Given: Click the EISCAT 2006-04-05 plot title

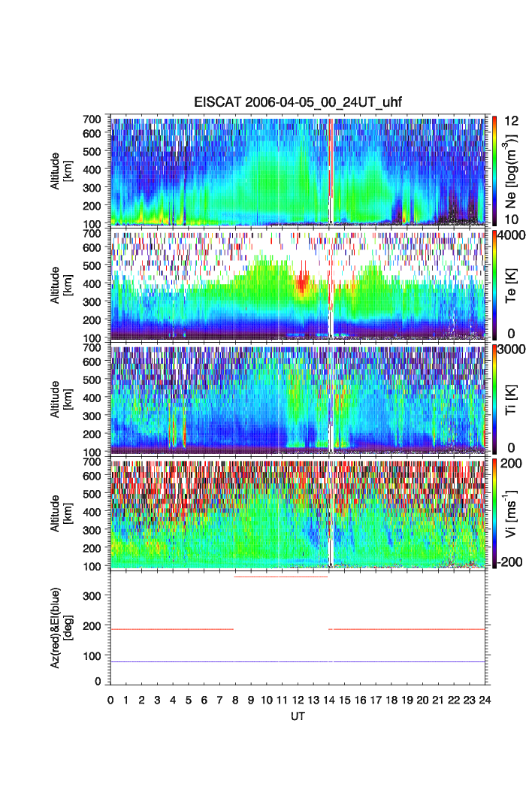Looking at the screenshot, I should [299, 104].
